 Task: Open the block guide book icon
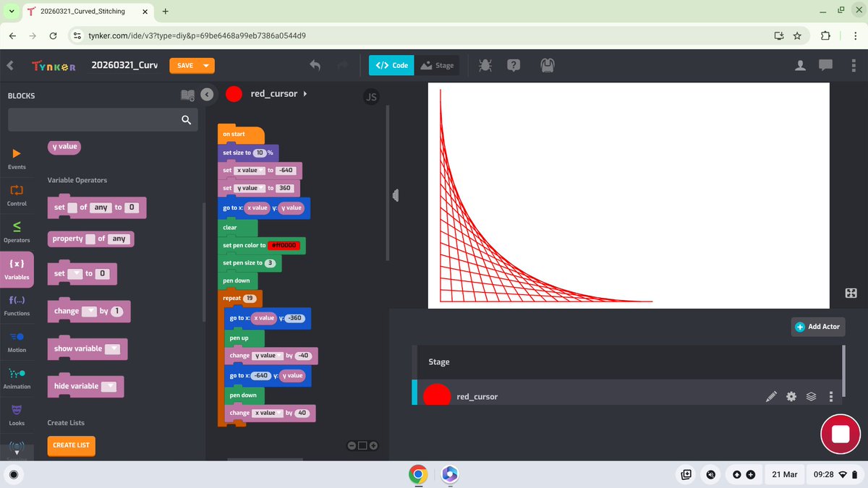(x=187, y=95)
